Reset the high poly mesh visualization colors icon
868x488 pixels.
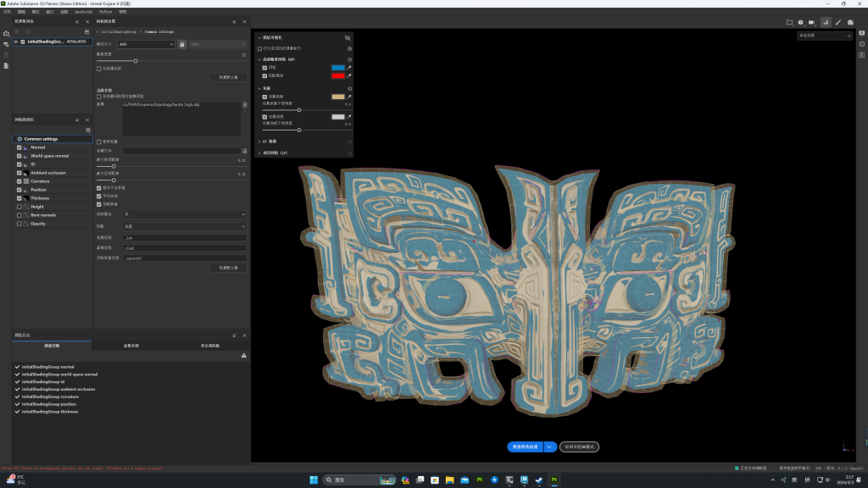349,59
